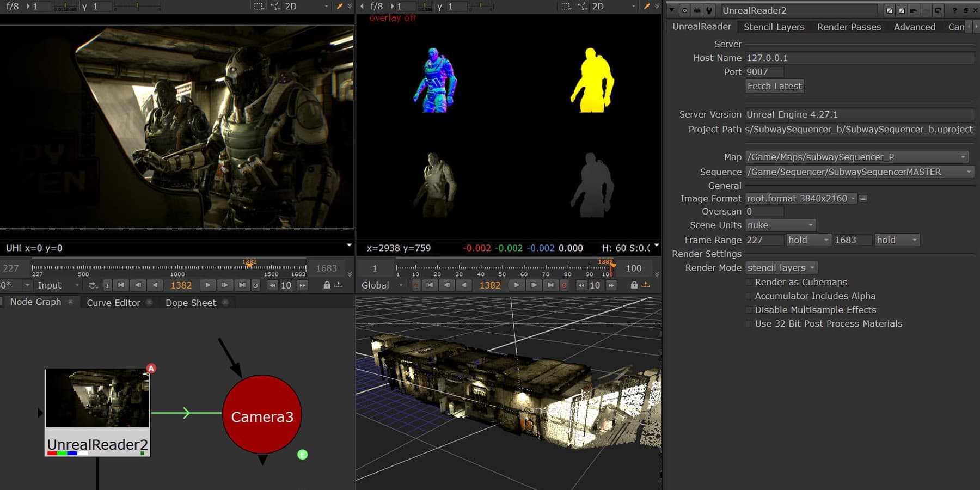The height and width of the screenshot is (490, 980).
Task: Click the undo arrow icon in the properties header
Action: point(914,10)
